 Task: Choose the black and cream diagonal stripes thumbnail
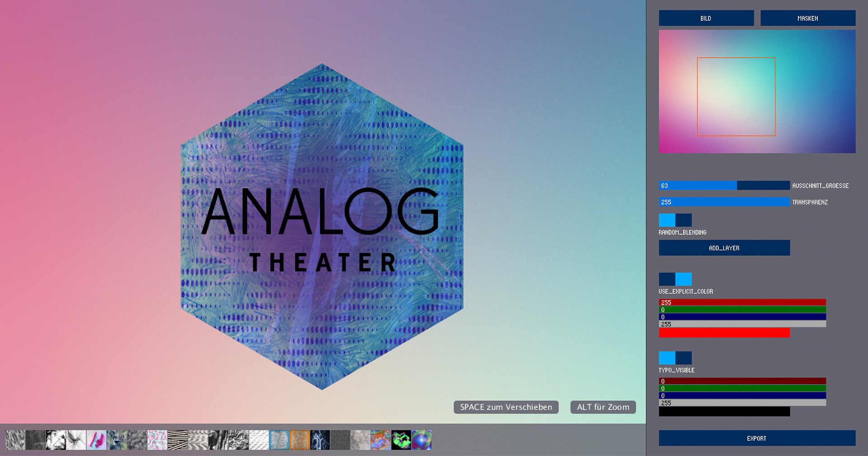coord(178,440)
